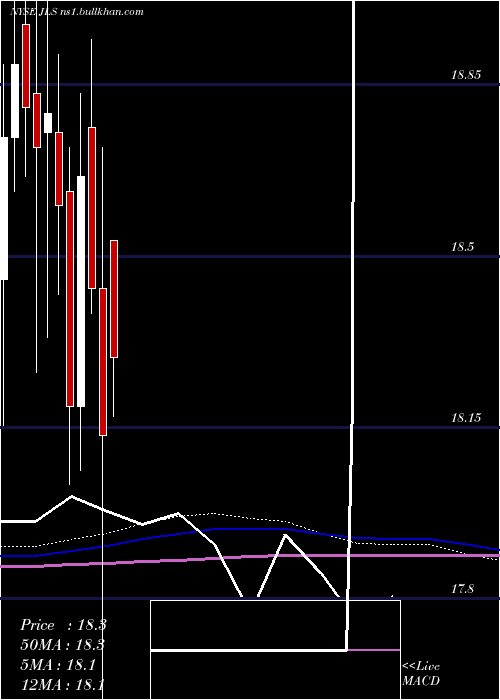Click the '<<Live MACD' label
This screenshot has height=700, width=500.
coord(421,674)
